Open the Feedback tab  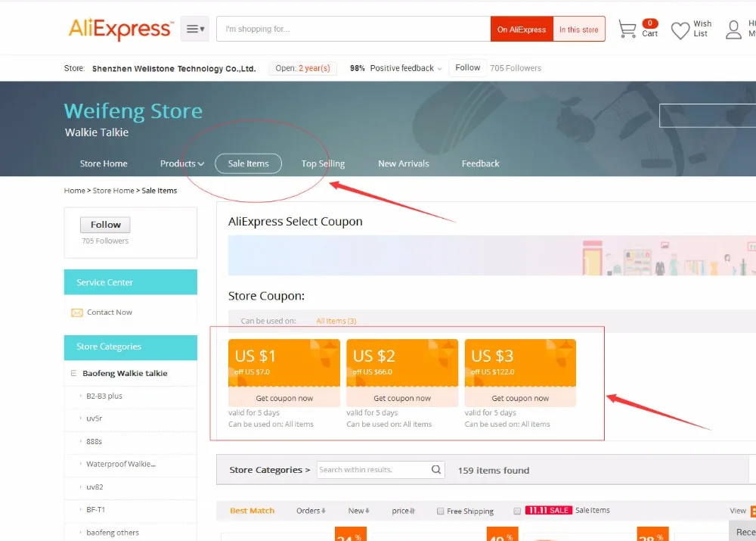(480, 163)
